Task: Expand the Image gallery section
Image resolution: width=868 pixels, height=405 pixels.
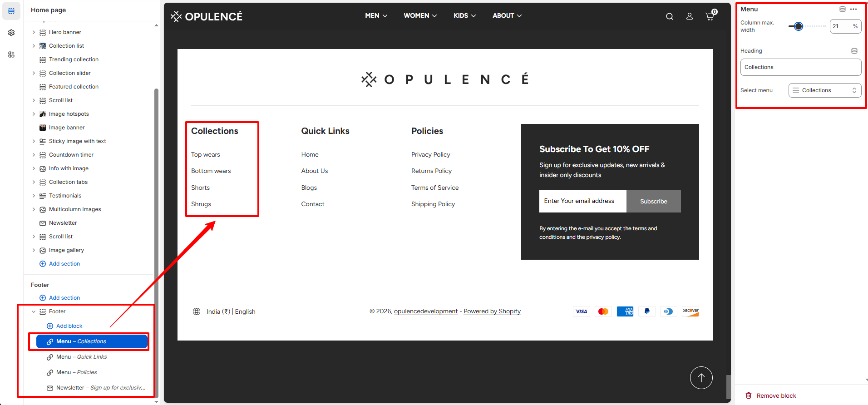Action: click(x=34, y=250)
